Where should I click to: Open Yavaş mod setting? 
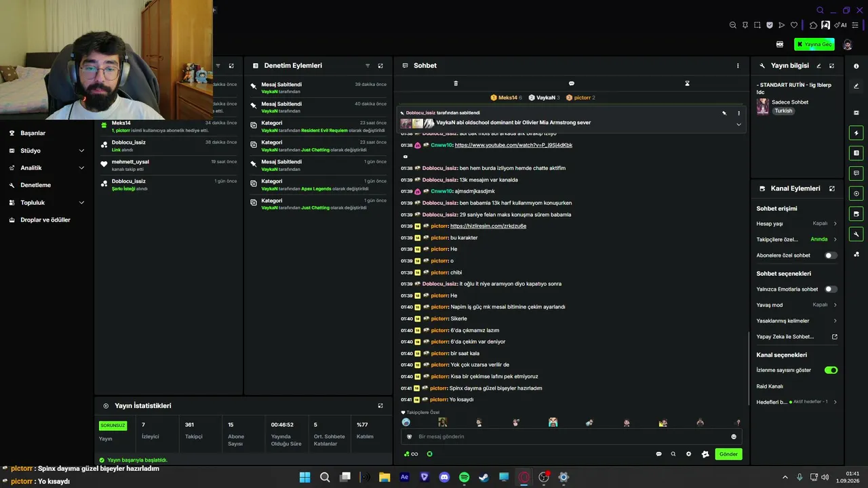[x=797, y=305]
